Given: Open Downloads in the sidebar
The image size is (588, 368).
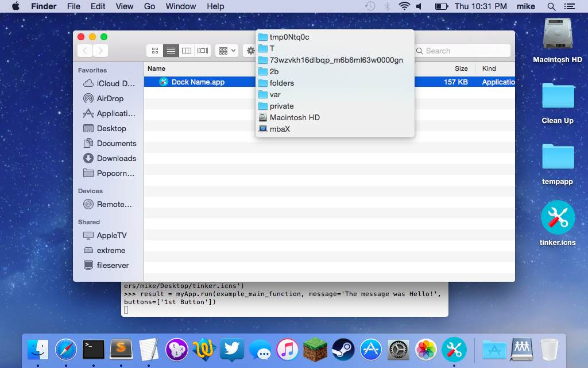Looking at the screenshot, I should click(x=110, y=159).
